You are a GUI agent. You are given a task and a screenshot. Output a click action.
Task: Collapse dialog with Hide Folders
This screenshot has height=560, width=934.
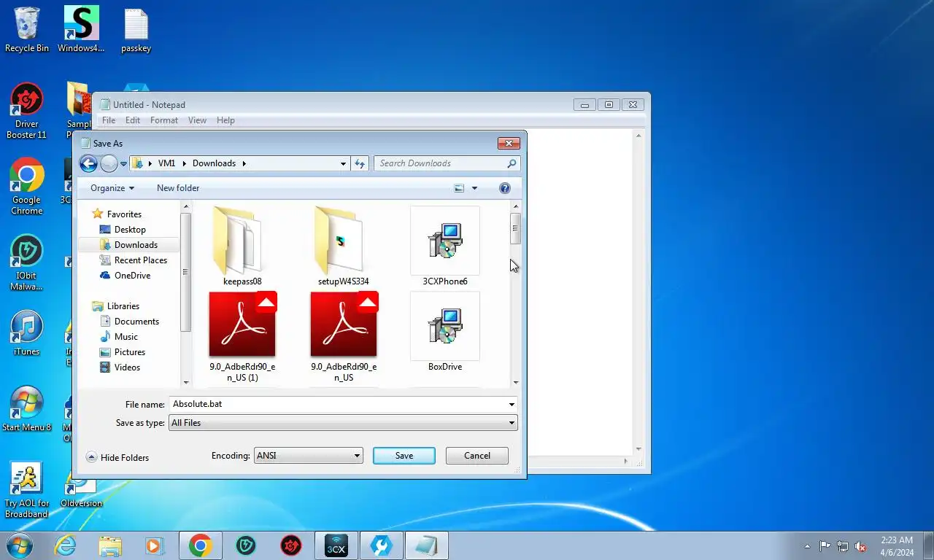coord(117,457)
